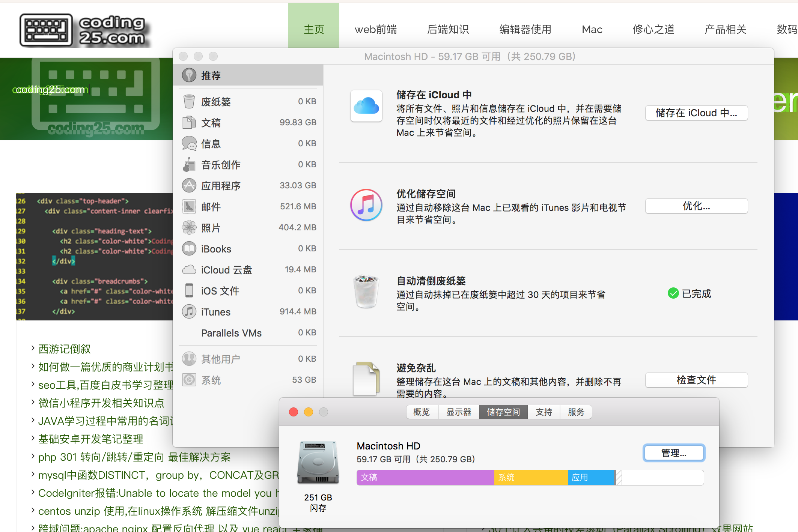Click the 251 GB 闪存 label
Image resolution: width=798 pixels, height=532 pixels.
point(318,503)
